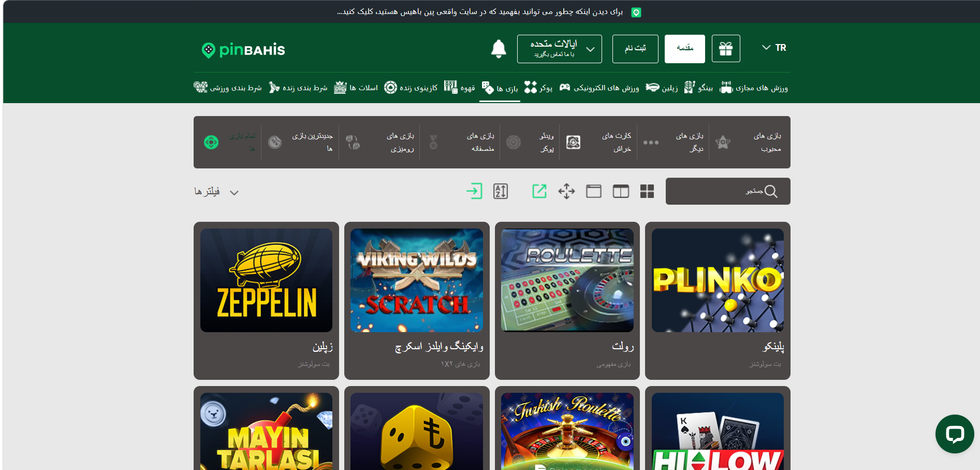
Task: Open the Zeppelin game thumbnail
Action: pos(266,280)
